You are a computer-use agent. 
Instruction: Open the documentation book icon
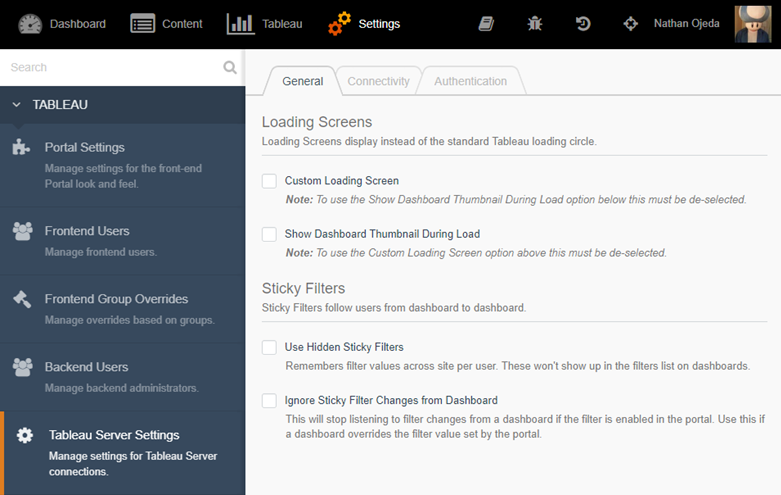pyautogui.click(x=486, y=23)
